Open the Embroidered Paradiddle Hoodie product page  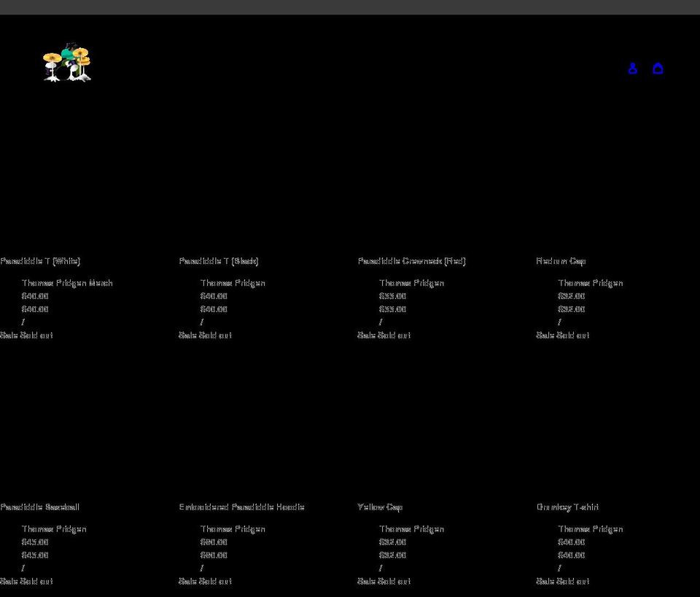pyautogui.click(x=241, y=507)
